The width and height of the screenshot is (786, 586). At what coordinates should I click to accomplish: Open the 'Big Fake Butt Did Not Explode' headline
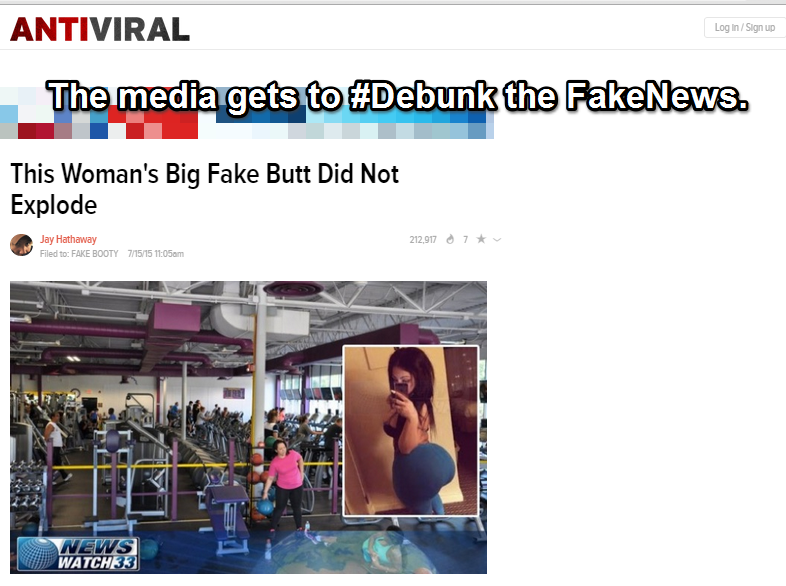tap(205, 189)
